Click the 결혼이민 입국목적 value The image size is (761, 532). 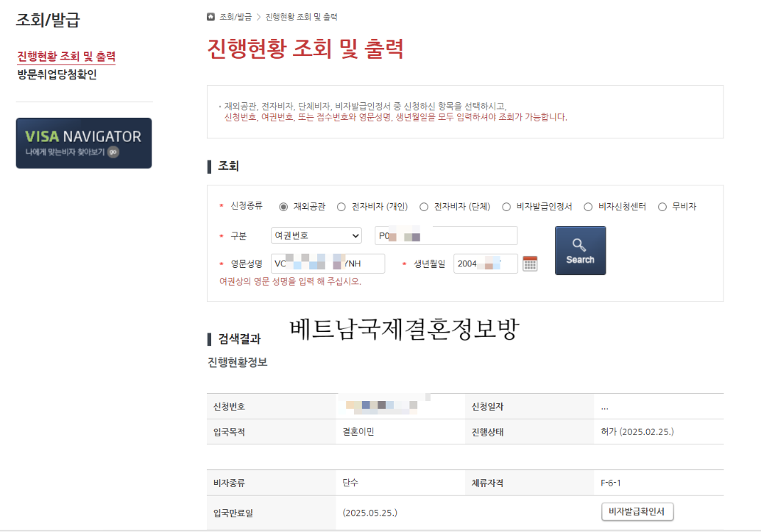coord(358,431)
